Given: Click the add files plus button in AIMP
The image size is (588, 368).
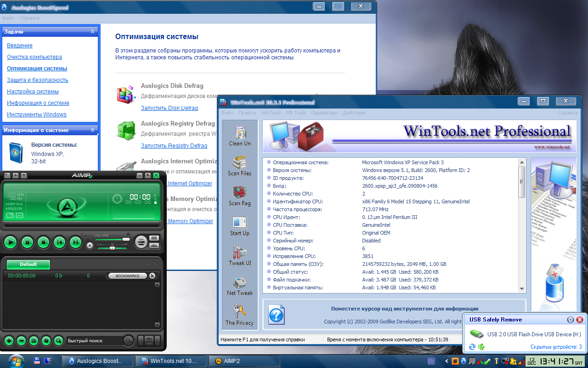Looking at the screenshot, I should tap(9, 341).
